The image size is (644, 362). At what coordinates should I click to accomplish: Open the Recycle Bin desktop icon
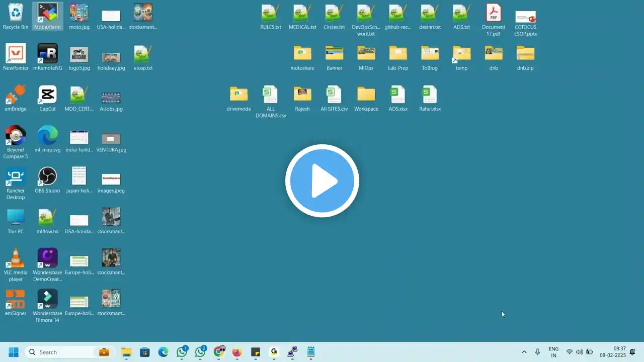pos(16,17)
